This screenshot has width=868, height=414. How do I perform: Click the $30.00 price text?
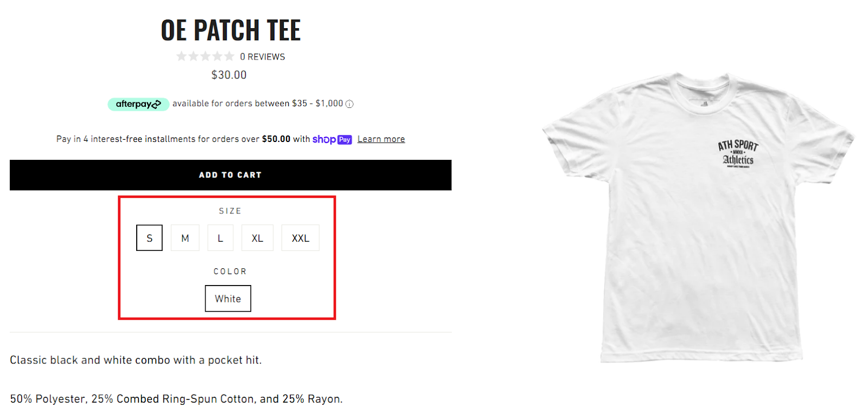229,75
